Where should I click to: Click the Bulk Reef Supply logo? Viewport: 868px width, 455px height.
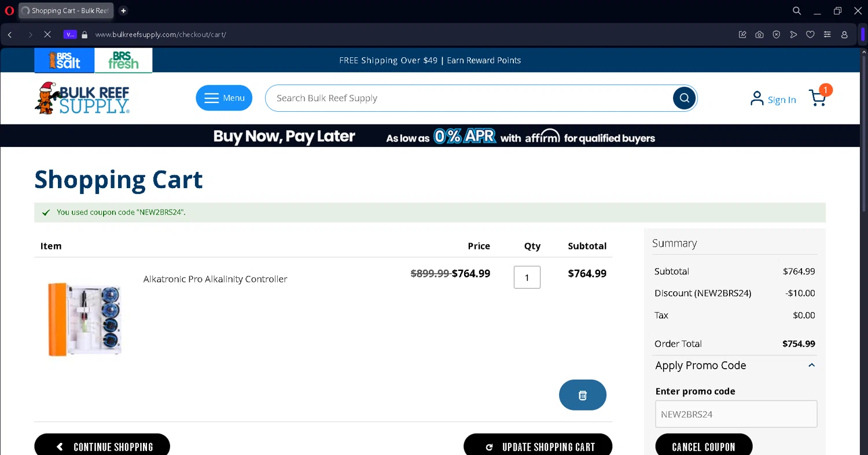point(82,98)
